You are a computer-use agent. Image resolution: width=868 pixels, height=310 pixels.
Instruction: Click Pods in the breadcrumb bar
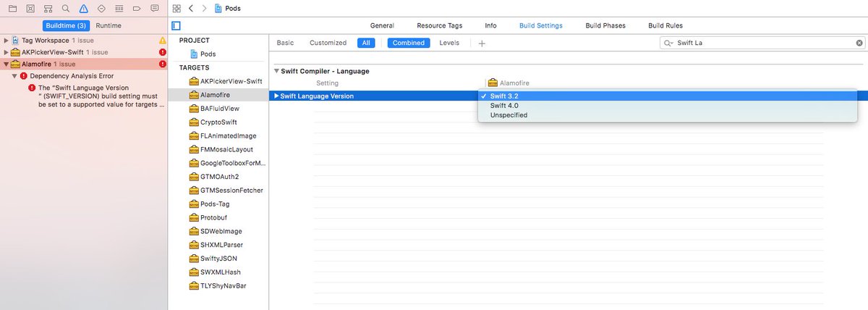coord(233,8)
